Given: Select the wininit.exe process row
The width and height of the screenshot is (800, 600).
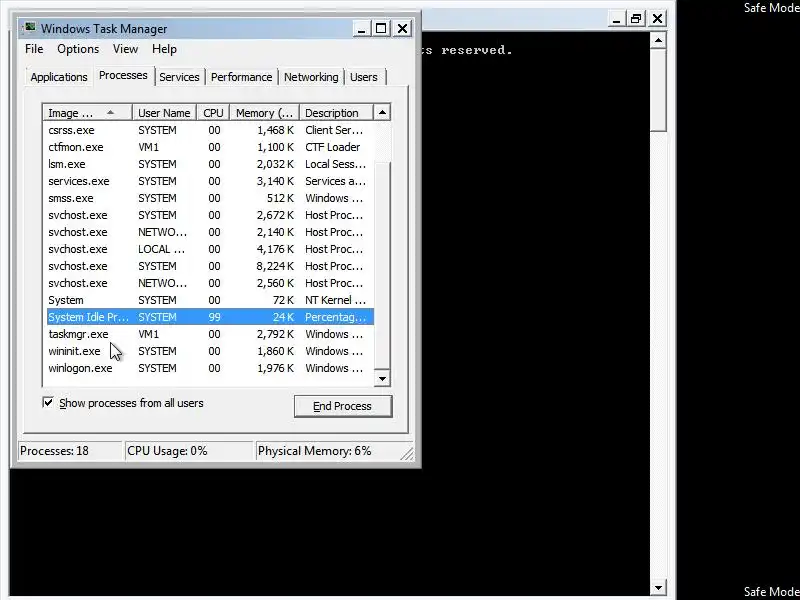Looking at the screenshot, I should 210,351.
